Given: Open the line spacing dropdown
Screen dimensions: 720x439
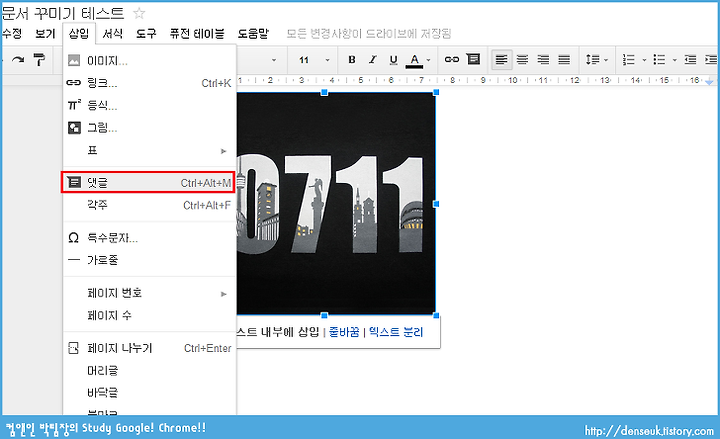Looking at the screenshot, I should coord(596,60).
